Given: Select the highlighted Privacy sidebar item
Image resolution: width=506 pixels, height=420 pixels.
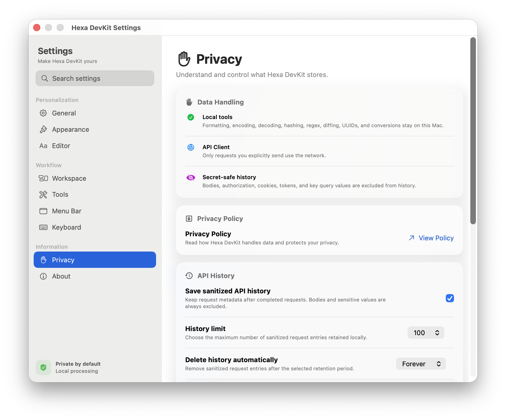Looking at the screenshot, I should pos(95,260).
